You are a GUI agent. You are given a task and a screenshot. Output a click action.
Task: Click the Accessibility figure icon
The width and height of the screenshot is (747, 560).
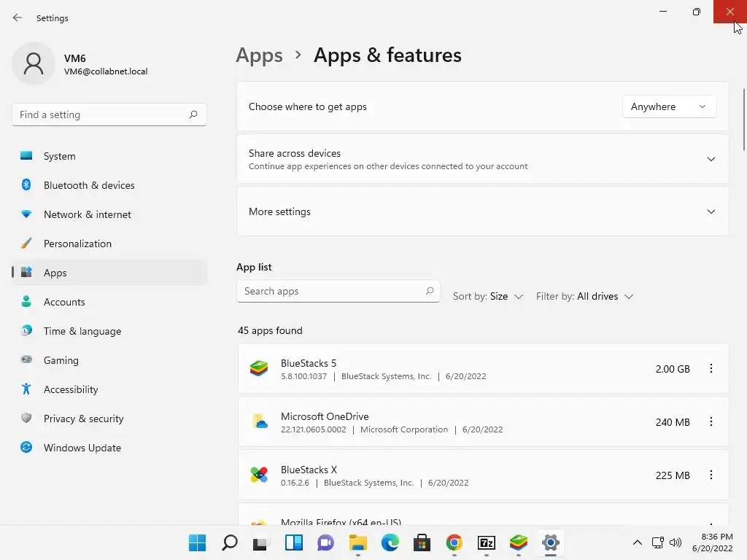point(26,389)
